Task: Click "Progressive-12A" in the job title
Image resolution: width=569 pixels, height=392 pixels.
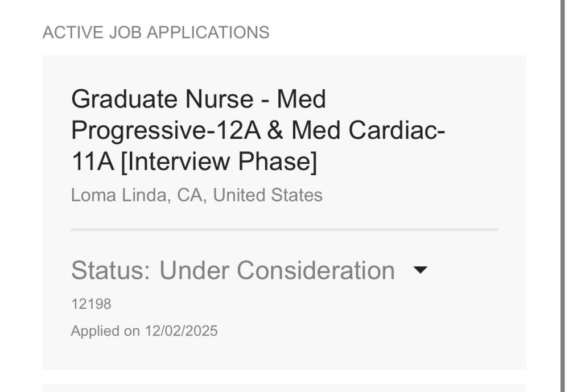Action: coord(164,131)
